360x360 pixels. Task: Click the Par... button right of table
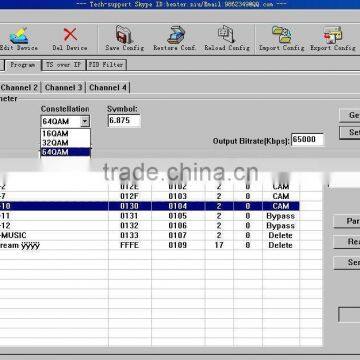click(347, 221)
